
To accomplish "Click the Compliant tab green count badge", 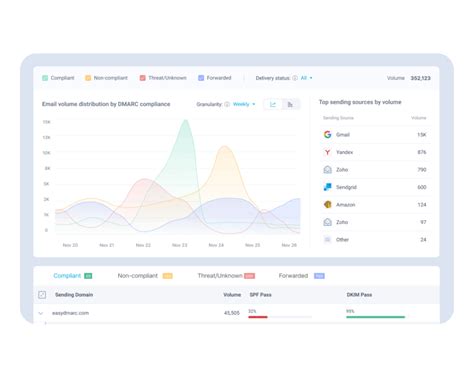I will (x=88, y=276).
